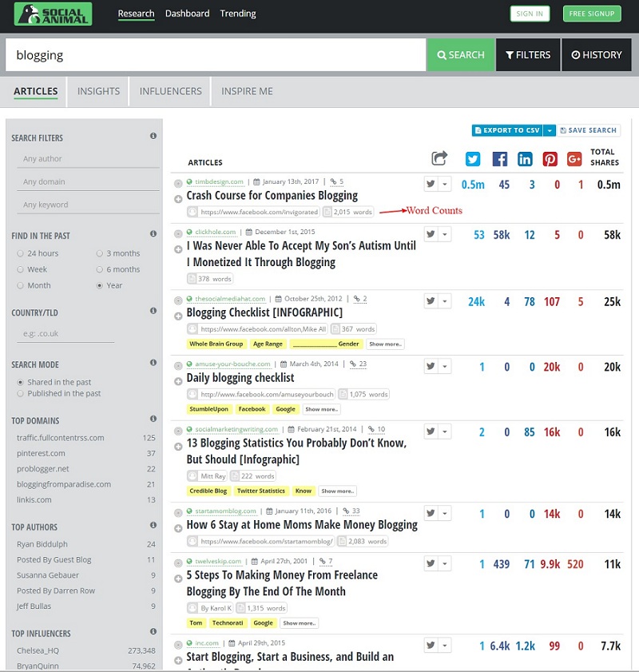This screenshot has height=672, width=639.
Task: Select the Week time range
Action: click(x=20, y=269)
